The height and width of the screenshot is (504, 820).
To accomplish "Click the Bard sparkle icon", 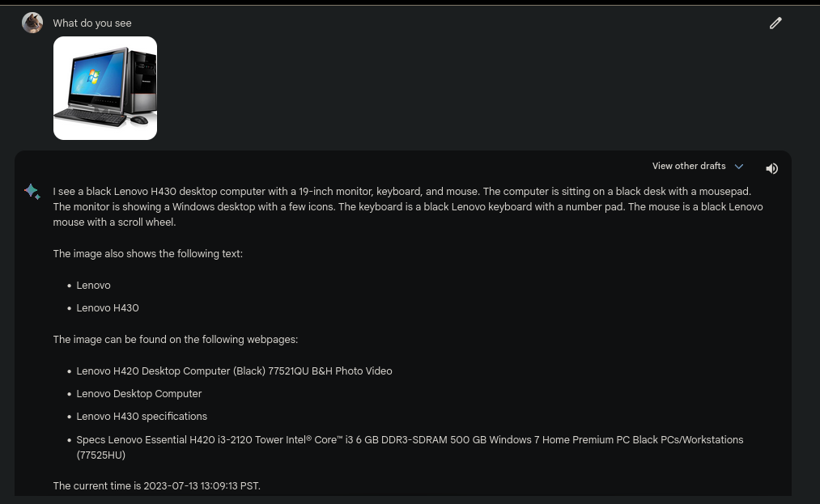I will pos(32,192).
